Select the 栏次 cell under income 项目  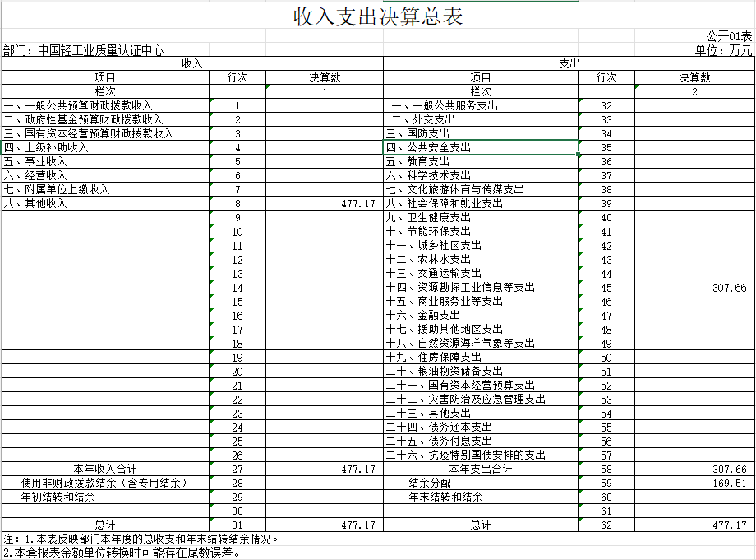[x=105, y=91]
